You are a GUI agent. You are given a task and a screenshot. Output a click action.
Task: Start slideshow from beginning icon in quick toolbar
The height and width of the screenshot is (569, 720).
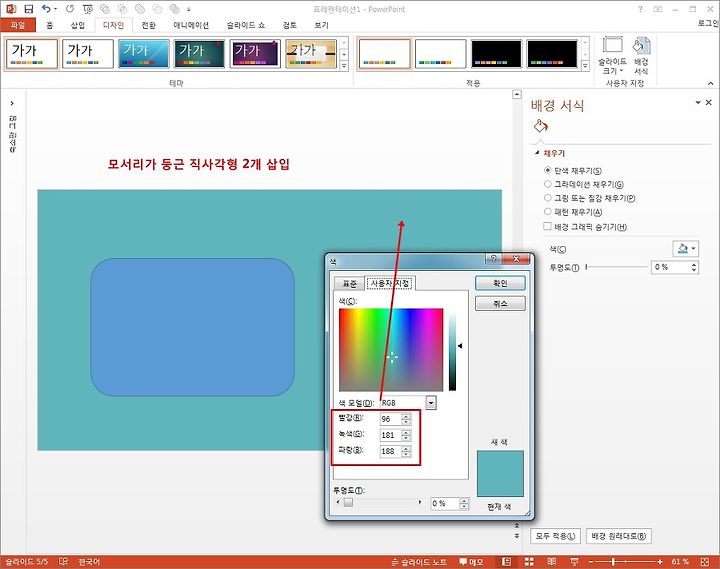[x=88, y=9]
